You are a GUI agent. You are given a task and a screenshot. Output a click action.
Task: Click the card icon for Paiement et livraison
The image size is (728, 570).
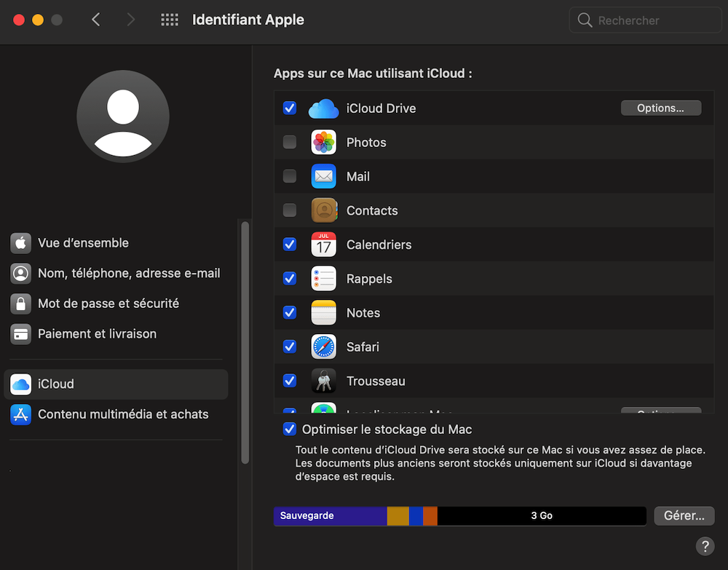[21, 334]
